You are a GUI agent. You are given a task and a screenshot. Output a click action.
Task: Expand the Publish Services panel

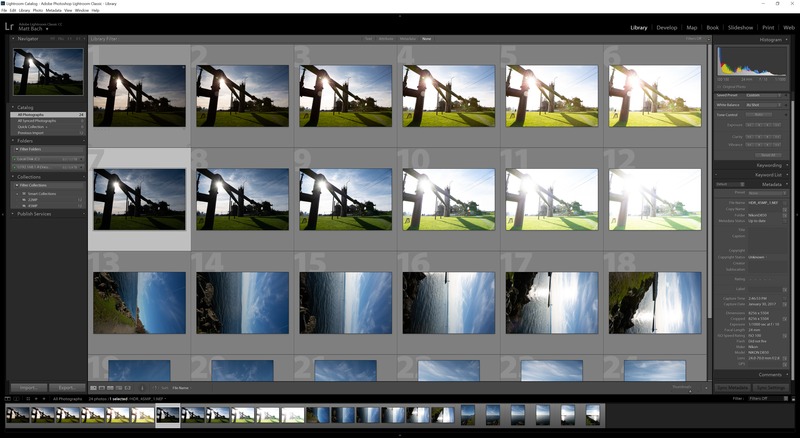[13, 213]
